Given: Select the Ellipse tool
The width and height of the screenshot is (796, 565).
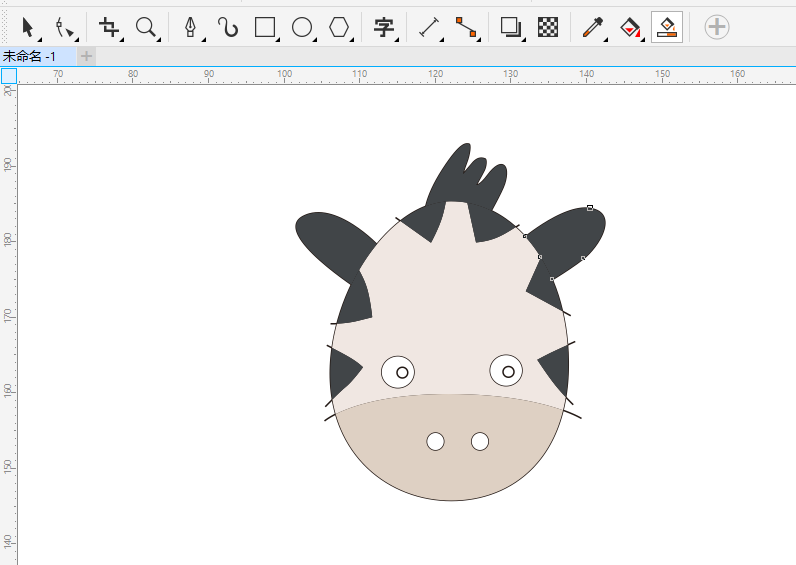Looking at the screenshot, I should point(302,27).
